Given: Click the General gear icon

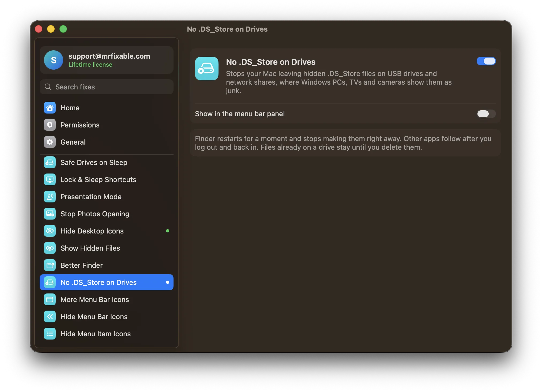Looking at the screenshot, I should pyautogui.click(x=50, y=142).
